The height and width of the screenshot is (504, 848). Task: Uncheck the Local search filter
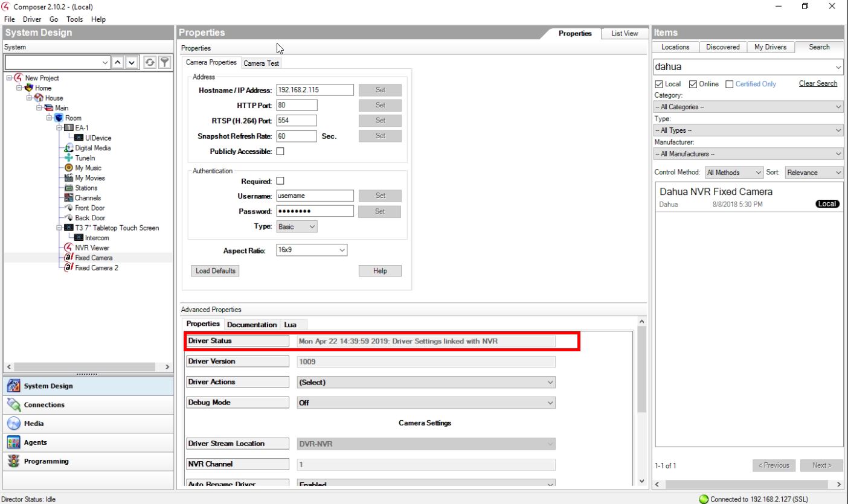pyautogui.click(x=659, y=84)
